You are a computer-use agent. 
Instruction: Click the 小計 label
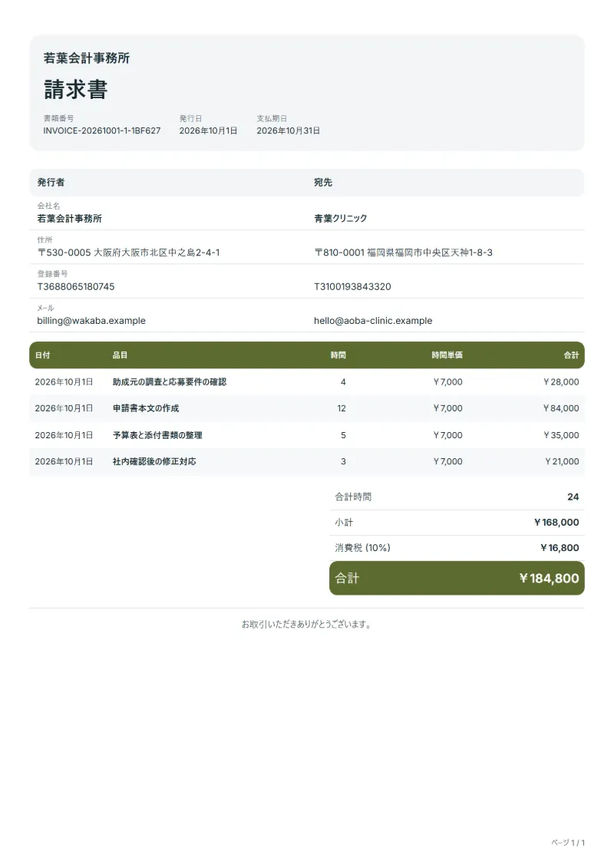pos(344,523)
